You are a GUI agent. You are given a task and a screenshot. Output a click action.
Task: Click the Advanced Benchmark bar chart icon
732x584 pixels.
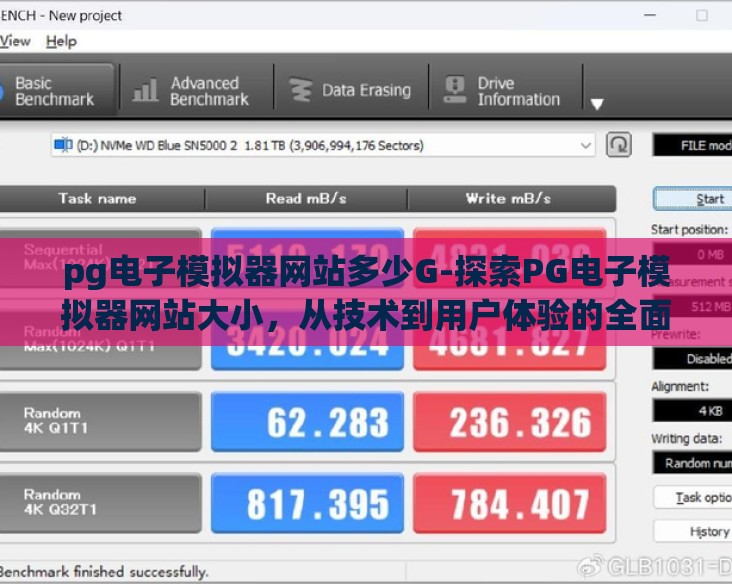[145, 89]
